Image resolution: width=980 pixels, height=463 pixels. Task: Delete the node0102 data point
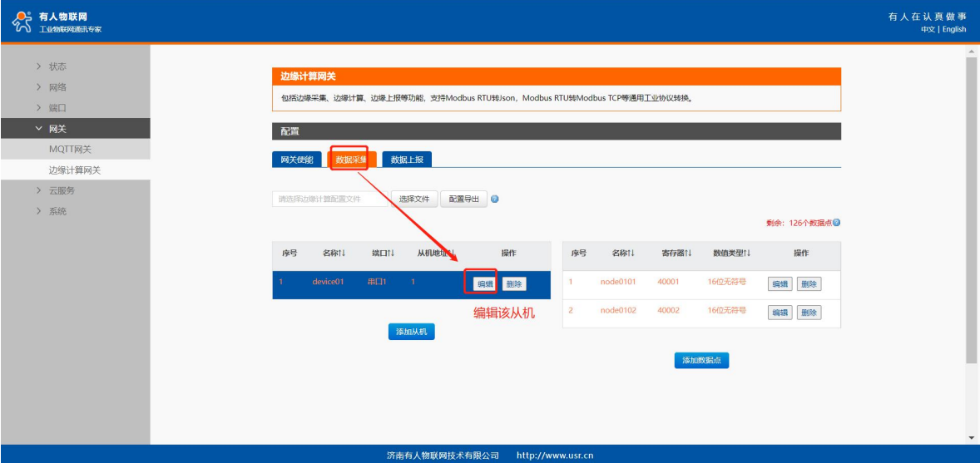[x=809, y=313]
